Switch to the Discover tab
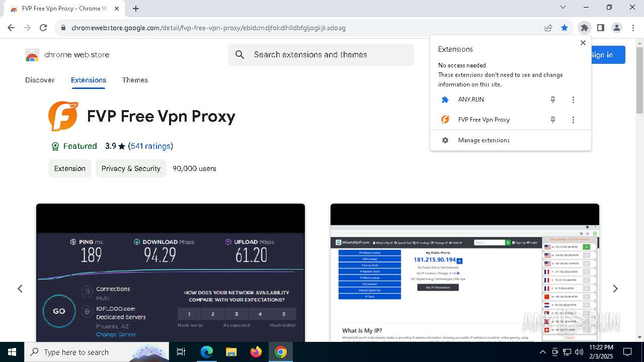This screenshot has height=362, width=644. click(40, 80)
